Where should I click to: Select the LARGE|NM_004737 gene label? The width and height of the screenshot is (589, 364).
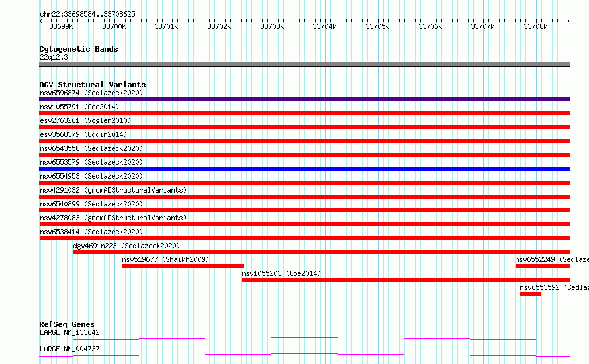coord(69,349)
